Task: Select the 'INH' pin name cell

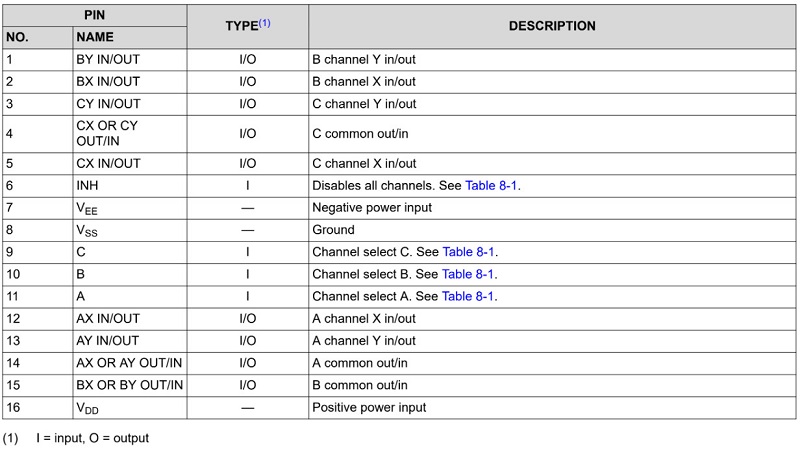Action: click(x=130, y=186)
